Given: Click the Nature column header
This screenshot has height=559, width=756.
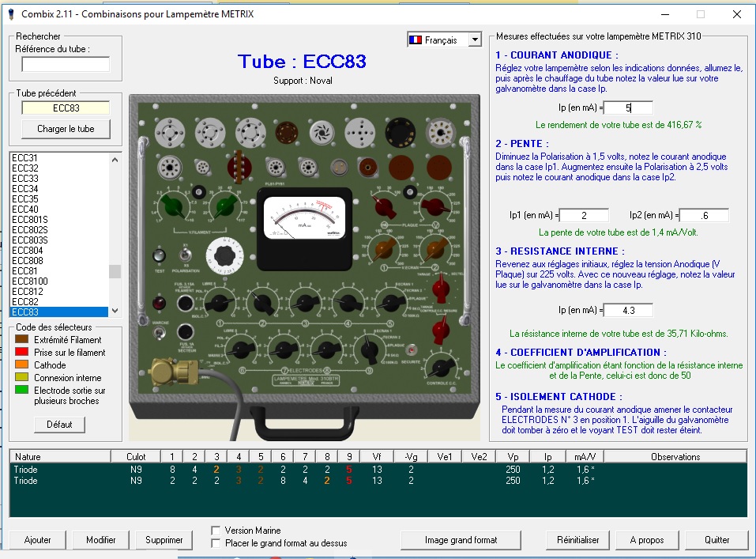Looking at the screenshot, I should click(60, 457).
